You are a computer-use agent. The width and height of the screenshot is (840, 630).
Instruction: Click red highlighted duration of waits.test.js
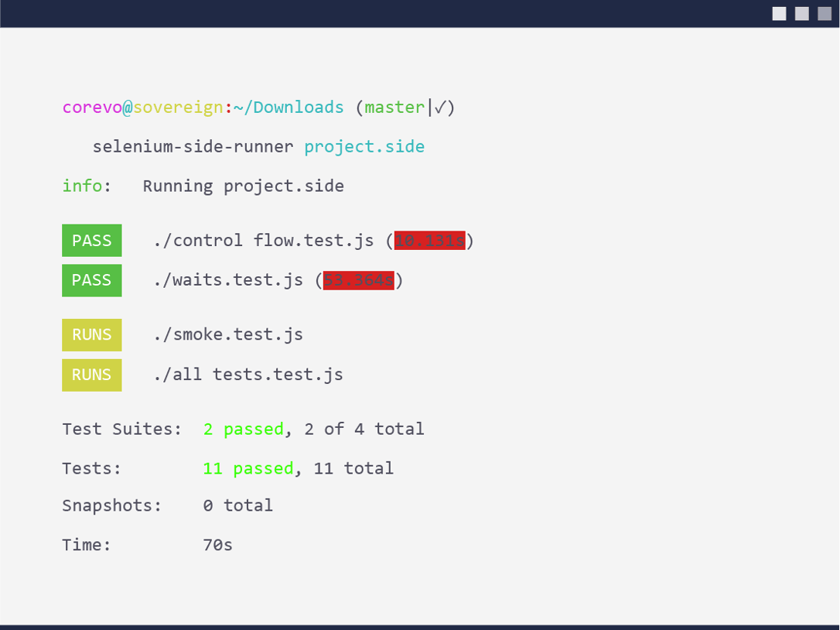click(x=359, y=280)
